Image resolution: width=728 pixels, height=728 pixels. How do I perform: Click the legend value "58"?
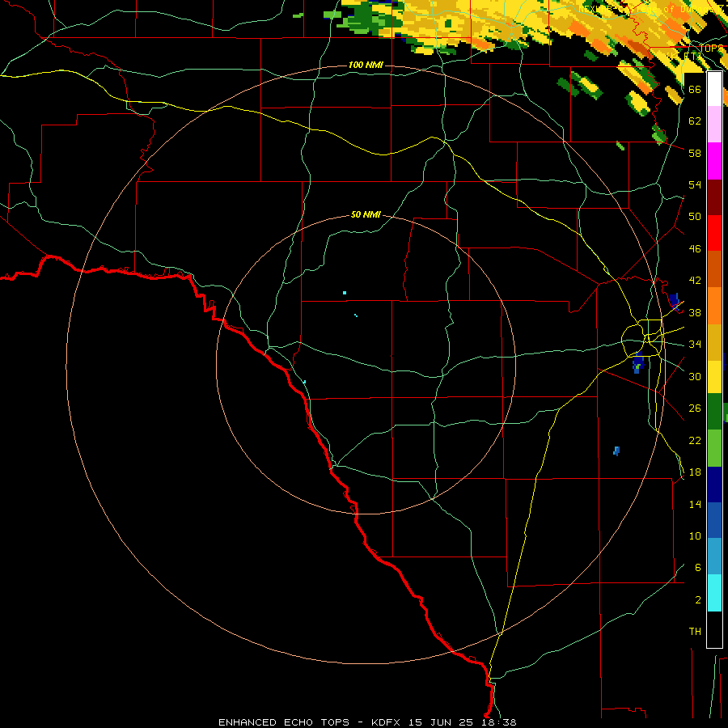pos(695,153)
